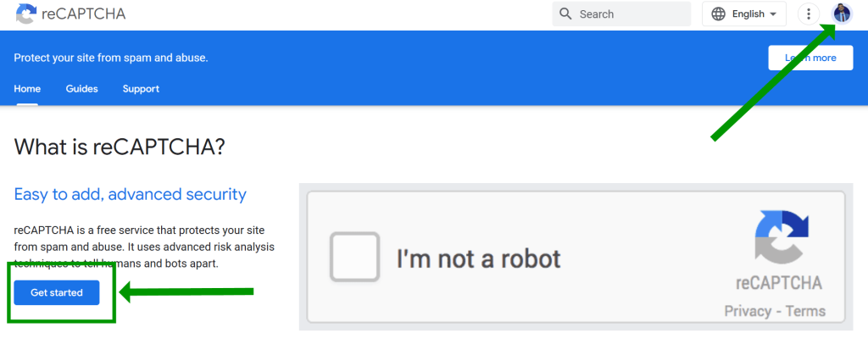This screenshot has width=868, height=344.
Task: Open the profile avatar account menu
Action: pos(842,14)
